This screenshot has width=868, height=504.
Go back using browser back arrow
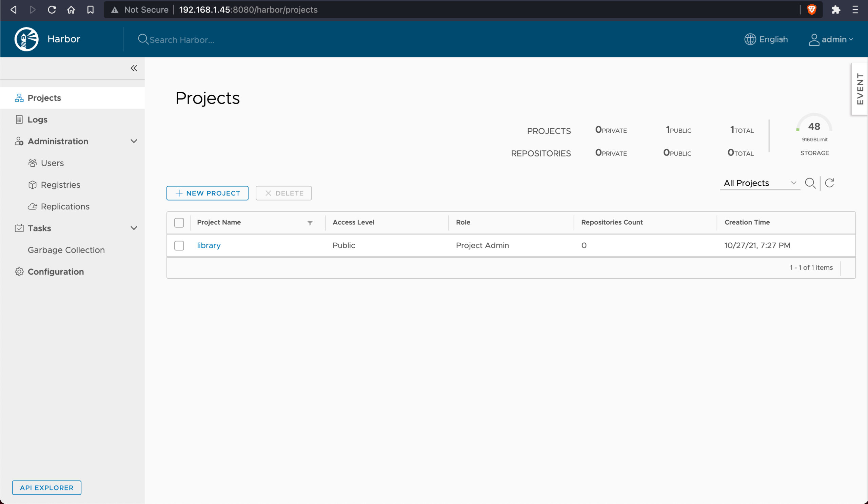click(x=14, y=10)
